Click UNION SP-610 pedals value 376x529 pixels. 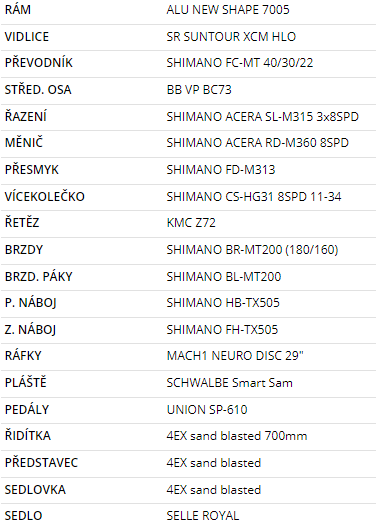click(x=207, y=410)
